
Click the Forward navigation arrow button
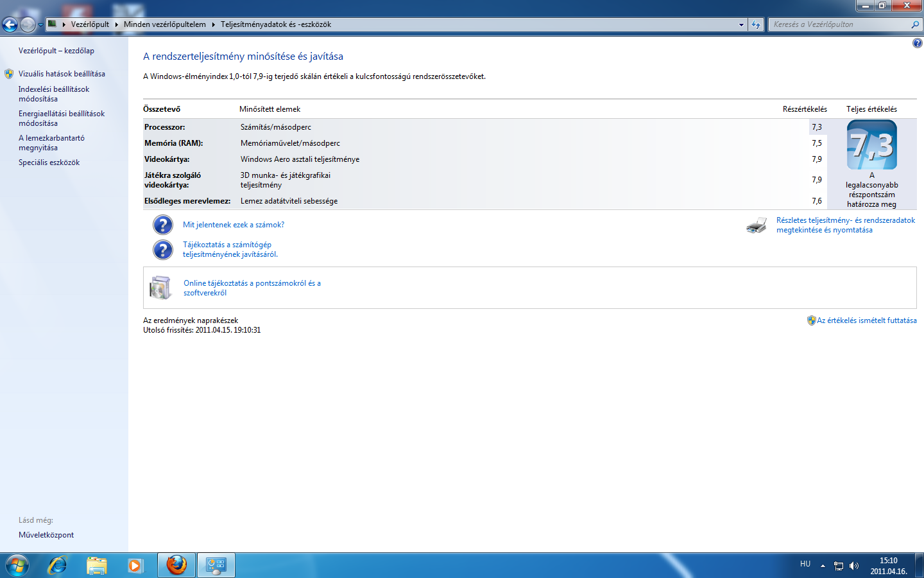point(28,24)
